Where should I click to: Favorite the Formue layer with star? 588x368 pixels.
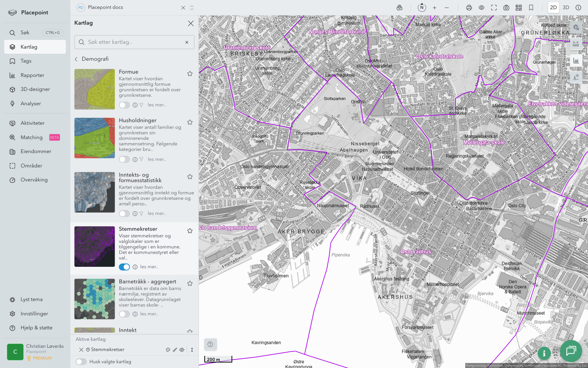coord(190,74)
